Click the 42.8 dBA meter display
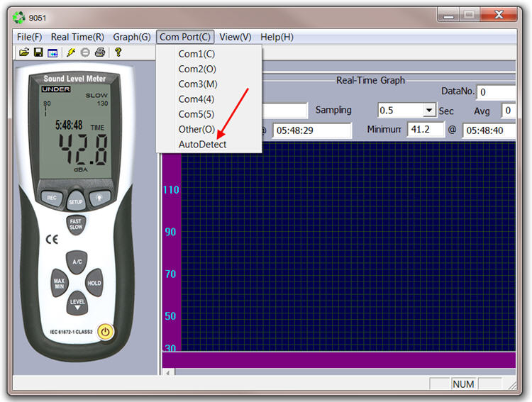Screen dimensions: 532x402 [83, 149]
